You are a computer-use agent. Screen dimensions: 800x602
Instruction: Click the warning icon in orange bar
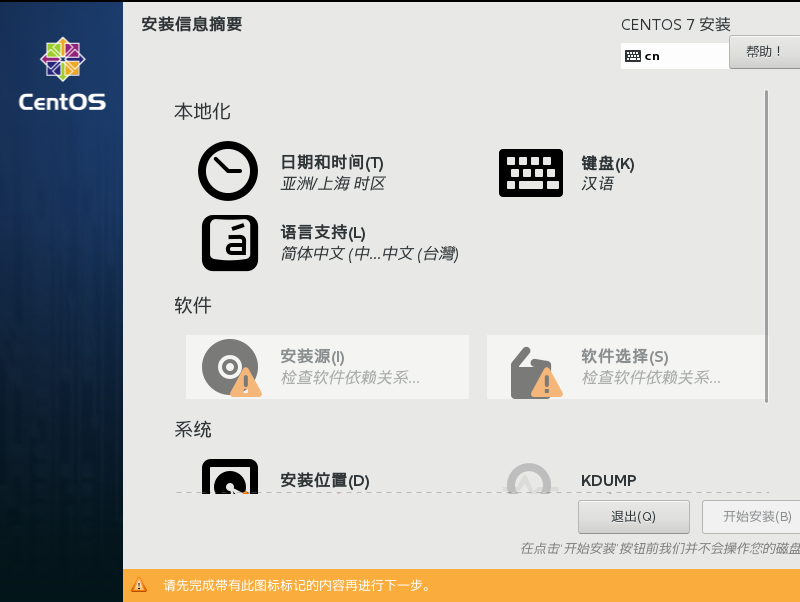[139, 585]
